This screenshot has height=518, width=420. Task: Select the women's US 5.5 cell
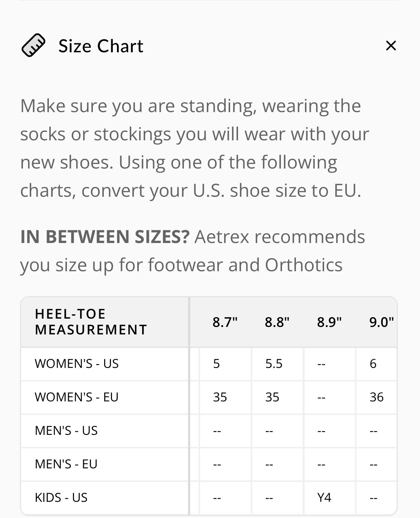point(274,364)
